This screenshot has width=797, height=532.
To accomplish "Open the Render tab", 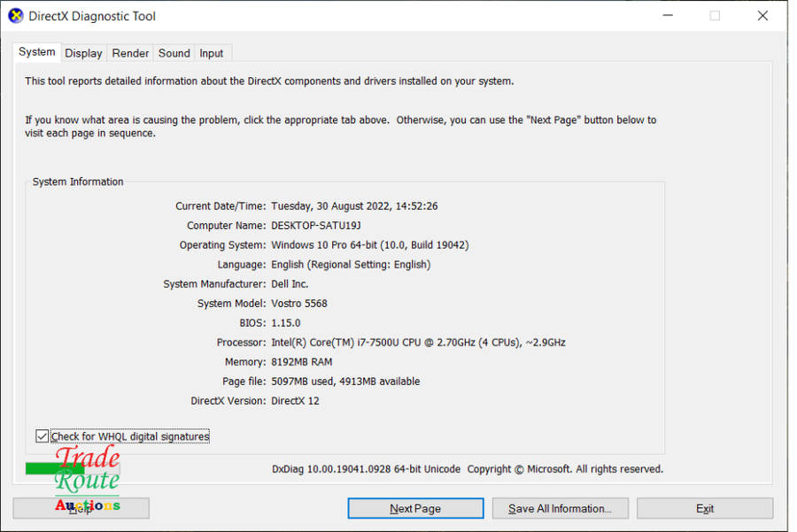I will [x=130, y=53].
